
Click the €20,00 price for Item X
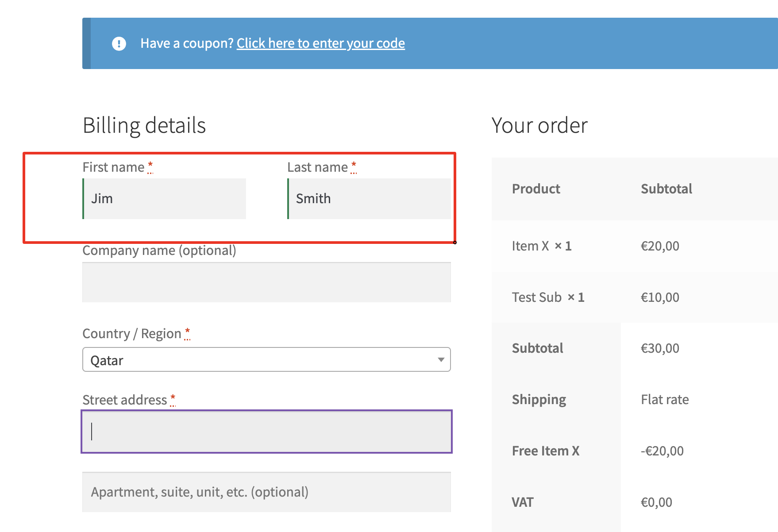(x=660, y=246)
